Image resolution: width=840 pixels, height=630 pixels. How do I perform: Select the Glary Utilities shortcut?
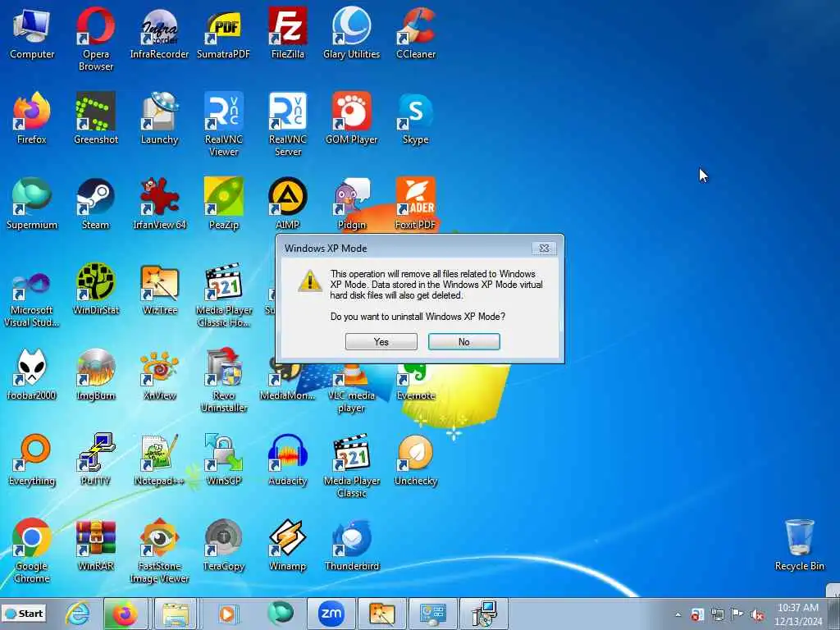tap(351, 33)
